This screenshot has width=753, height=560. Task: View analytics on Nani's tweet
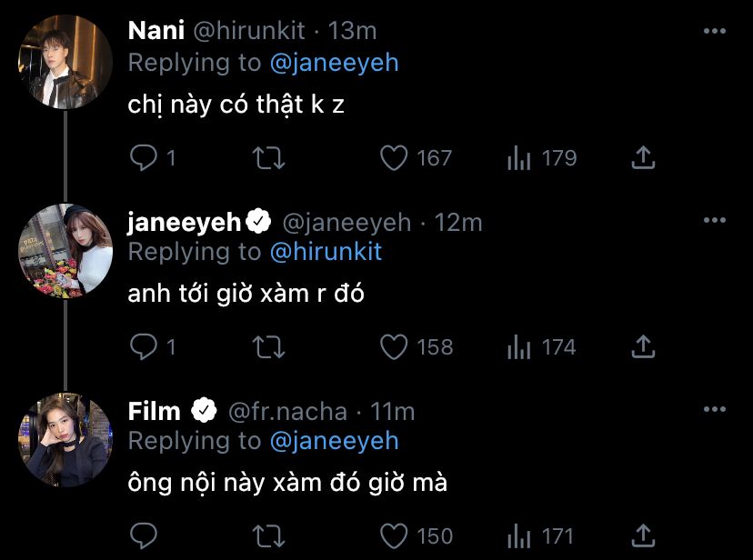point(519,158)
